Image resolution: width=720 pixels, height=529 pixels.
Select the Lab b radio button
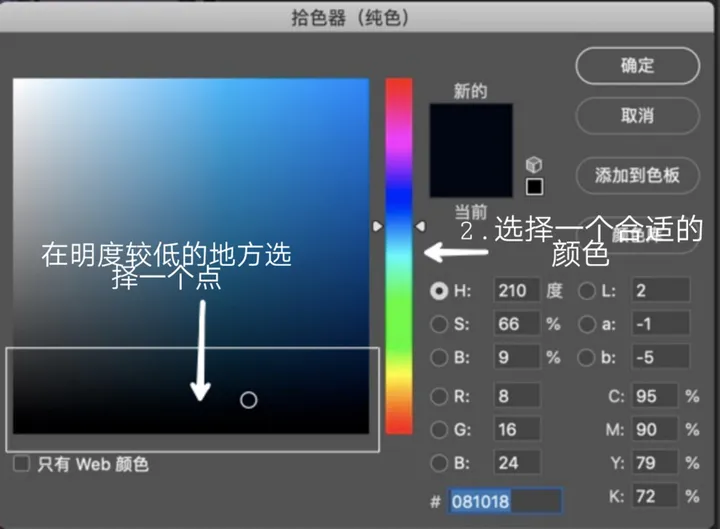[587, 357]
